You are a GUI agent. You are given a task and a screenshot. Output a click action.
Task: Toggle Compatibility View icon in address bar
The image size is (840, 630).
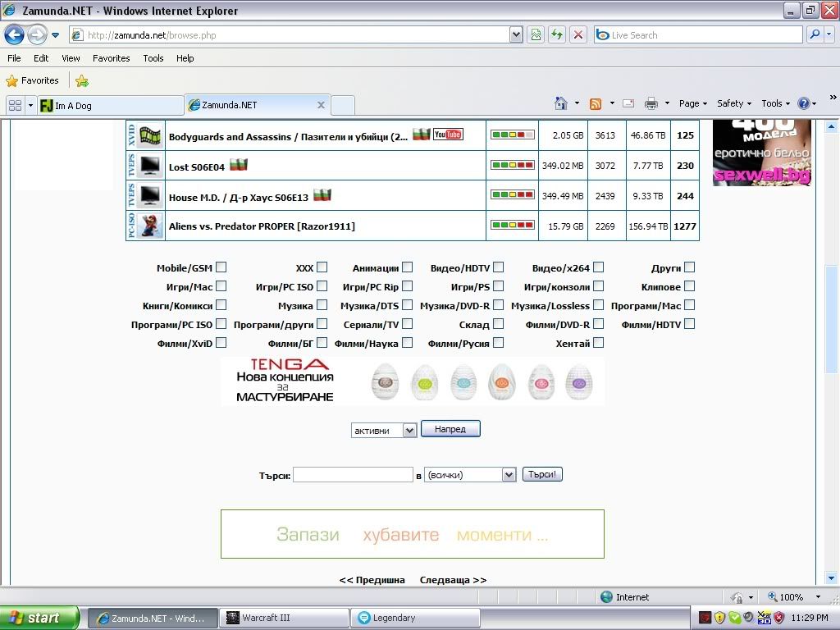coord(536,35)
